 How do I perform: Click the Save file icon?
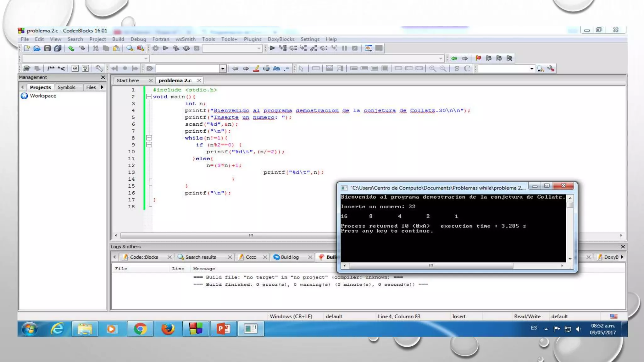pos(47,48)
